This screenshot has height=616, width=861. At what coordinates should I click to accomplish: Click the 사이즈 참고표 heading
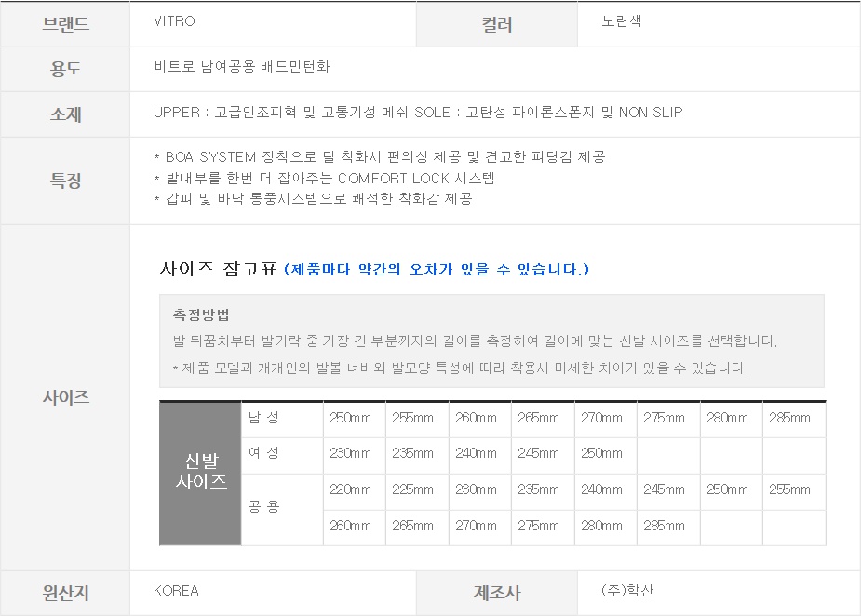point(219,270)
